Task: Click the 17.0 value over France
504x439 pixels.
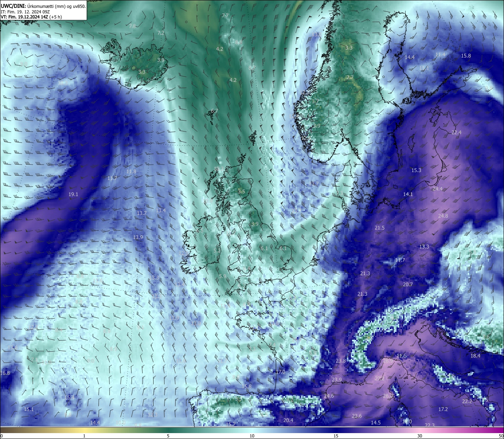Action: tap(280, 372)
